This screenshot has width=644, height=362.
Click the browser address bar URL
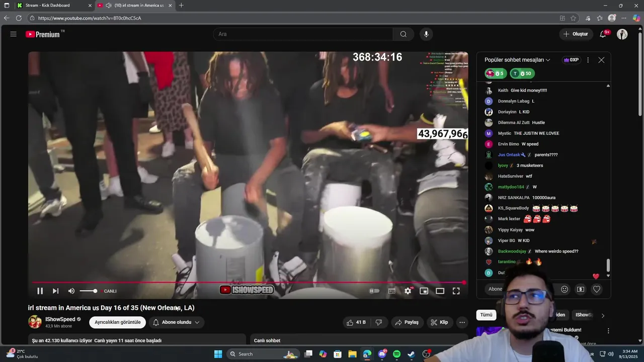pos(90,18)
